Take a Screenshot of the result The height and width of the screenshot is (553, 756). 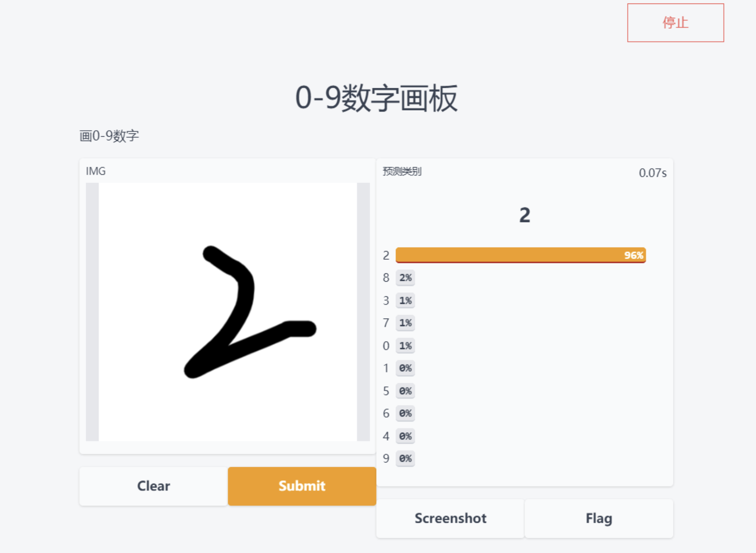(450, 518)
